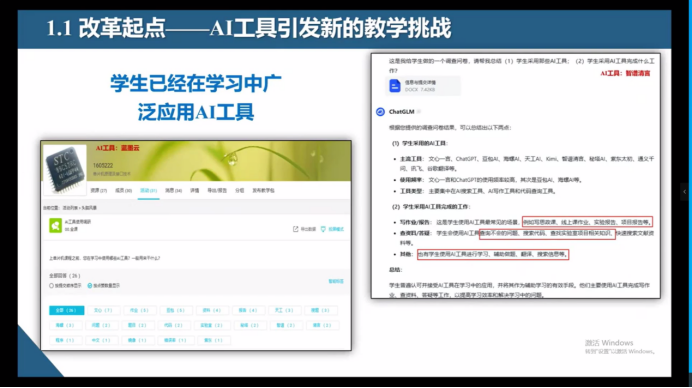Viewport: 692px width, 388px height.
Task: Open the 分组 tab
Action: point(240,191)
